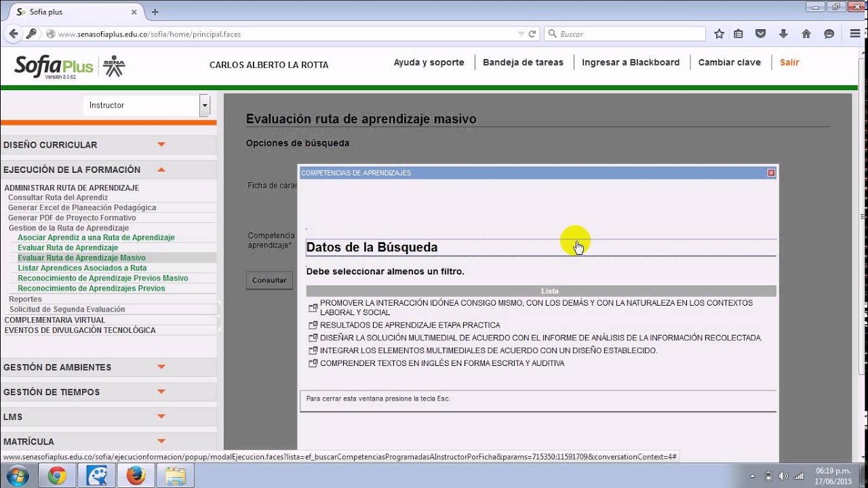This screenshot has height=488, width=868.
Task: Open the Windows Start button
Action: (16, 476)
